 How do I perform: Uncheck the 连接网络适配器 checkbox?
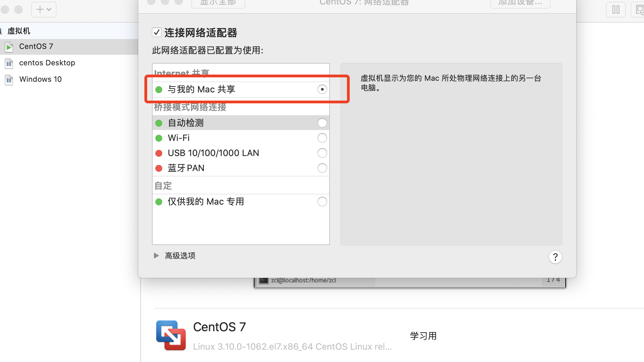tap(157, 33)
